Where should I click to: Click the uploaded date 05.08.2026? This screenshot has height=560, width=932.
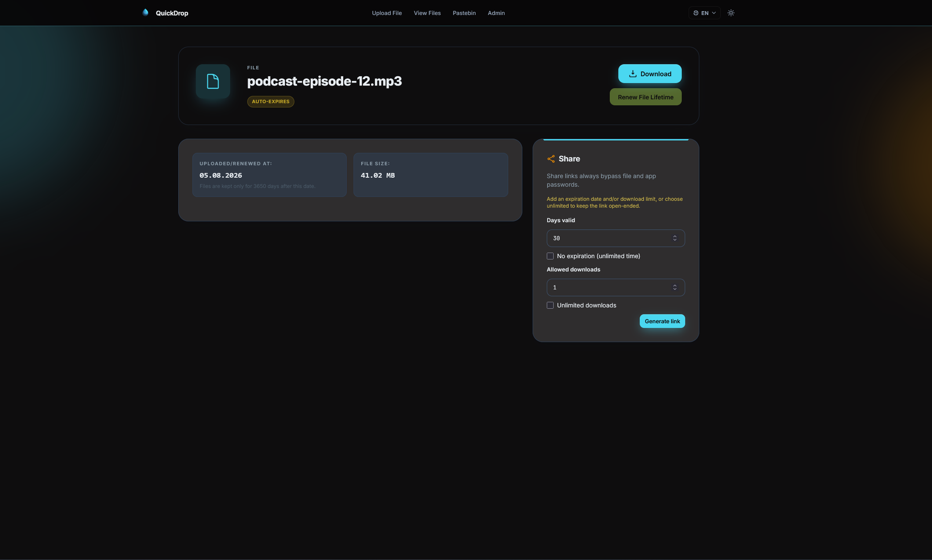pos(221,175)
